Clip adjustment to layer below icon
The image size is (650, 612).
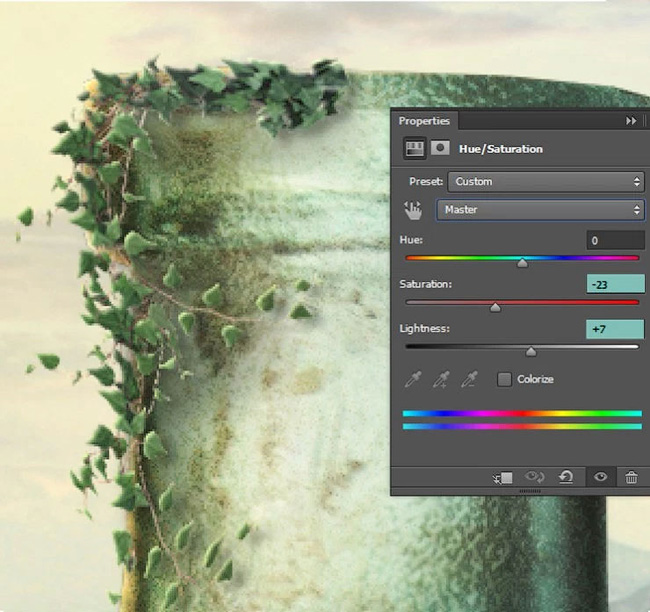(503, 478)
